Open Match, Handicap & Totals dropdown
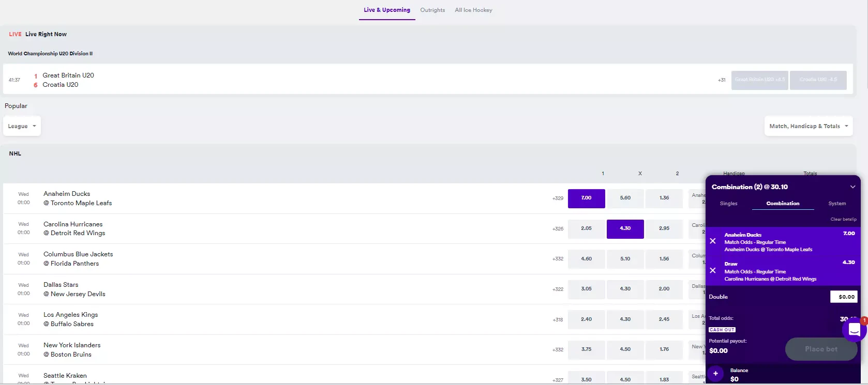Viewport: 868px width, 385px height. 809,126
